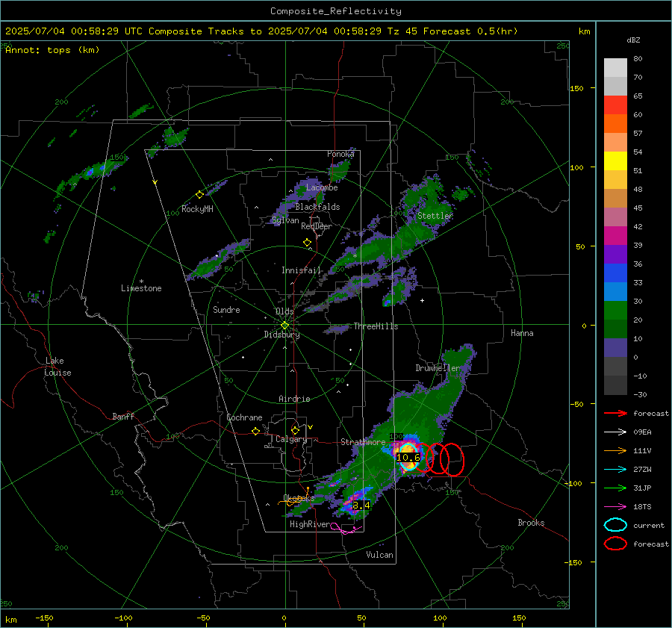The image size is (672, 628).
Task: Click the 80 dBZ color swatch
Action: pos(615,68)
